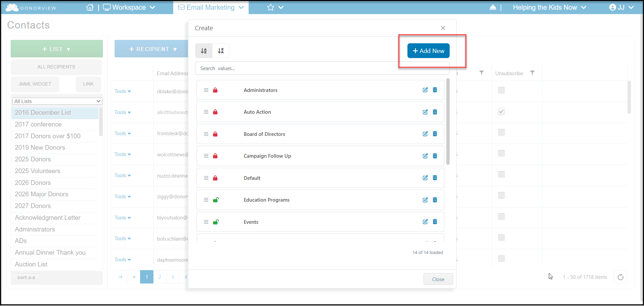Screen dimensions: 644x306
Task: Edit the Events entry
Action: [x=425, y=222]
